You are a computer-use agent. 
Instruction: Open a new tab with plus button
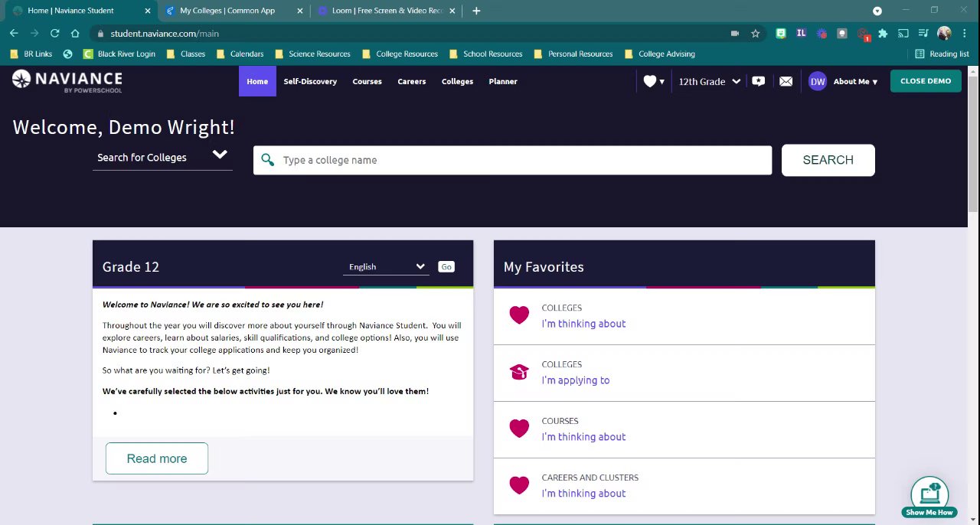(x=476, y=11)
